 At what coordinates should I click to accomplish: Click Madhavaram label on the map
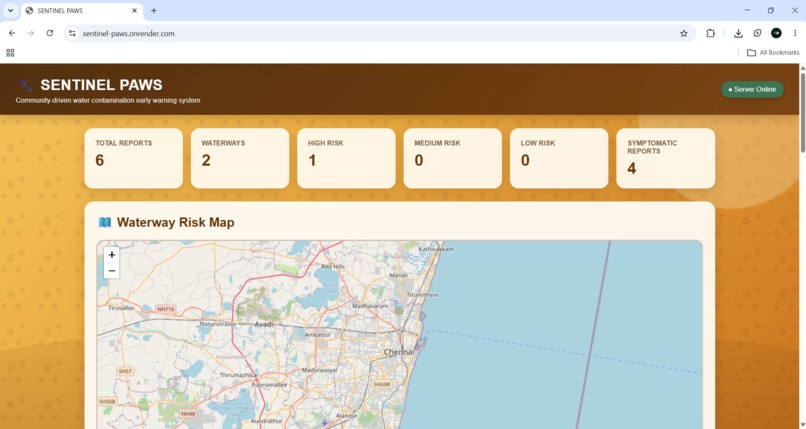pos(370,306)
